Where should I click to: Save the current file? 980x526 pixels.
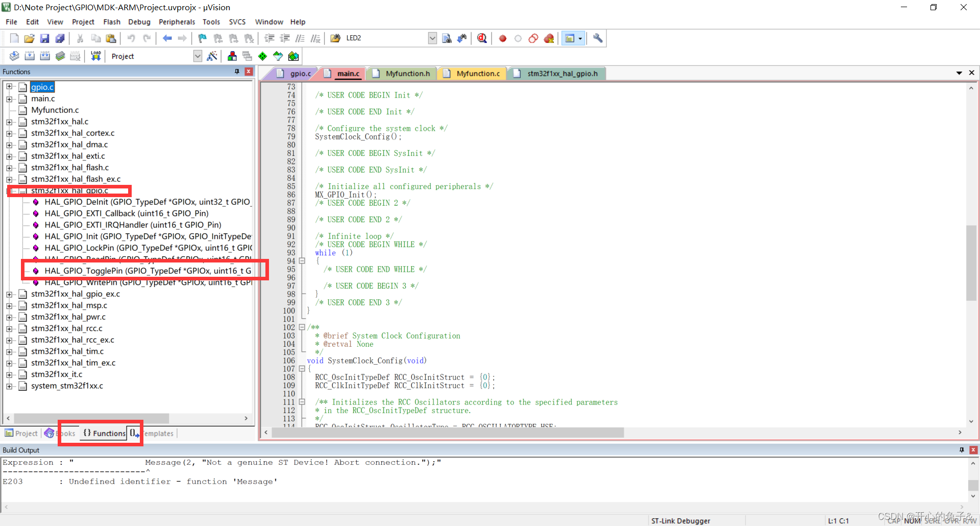(x=45, y=38)
